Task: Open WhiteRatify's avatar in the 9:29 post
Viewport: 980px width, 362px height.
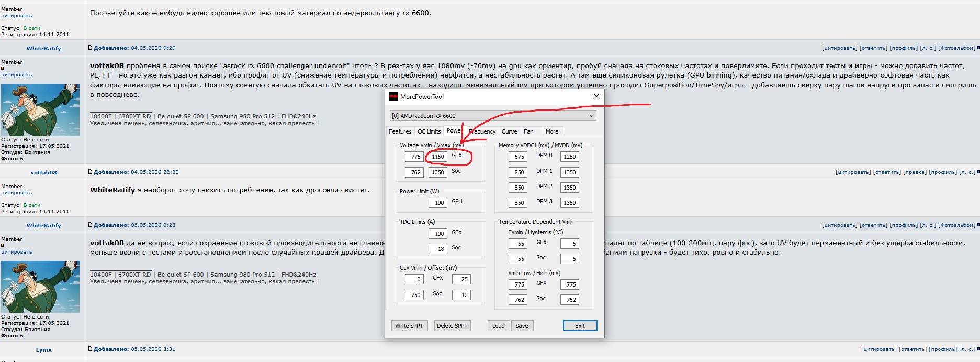Action: coord(40,109)
